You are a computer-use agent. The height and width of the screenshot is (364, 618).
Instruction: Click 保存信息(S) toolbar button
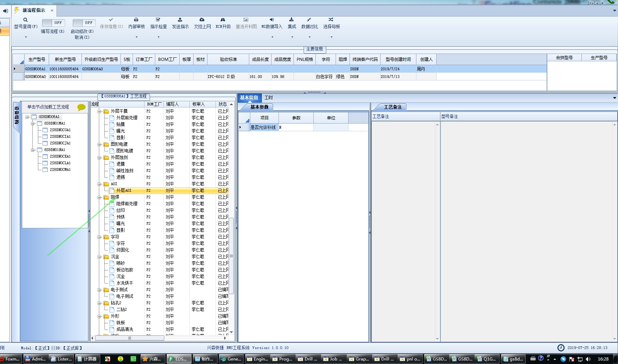[111, 23]
